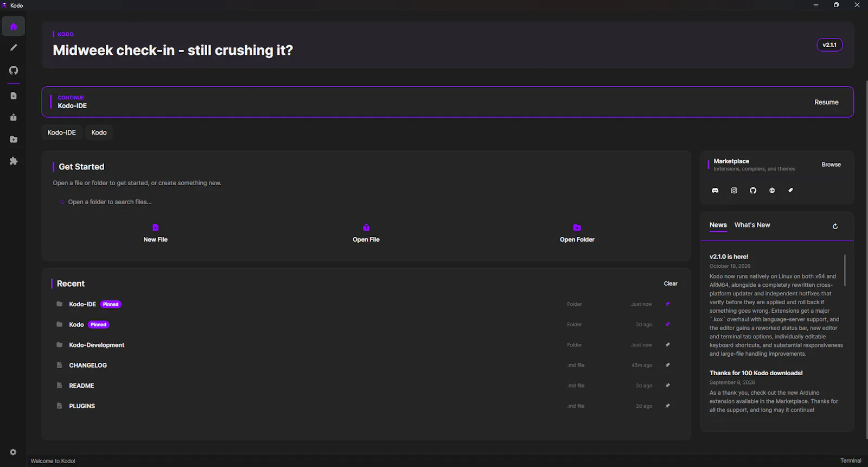The height and width of the screenshot is (467, 868).
Task: Open the Kodo-Development recent folder
Action: [366, 345]
